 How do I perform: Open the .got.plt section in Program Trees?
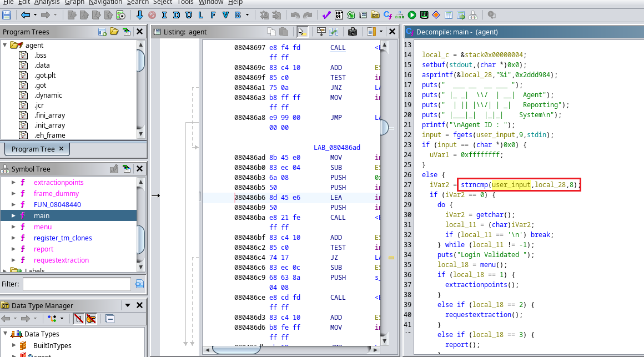[x=45, y=75]
